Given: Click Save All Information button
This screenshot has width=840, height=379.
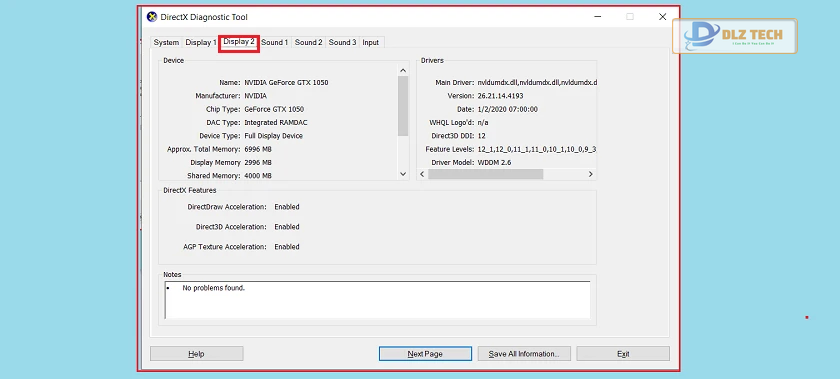Looking at the screenshot, I should [524, 354].
